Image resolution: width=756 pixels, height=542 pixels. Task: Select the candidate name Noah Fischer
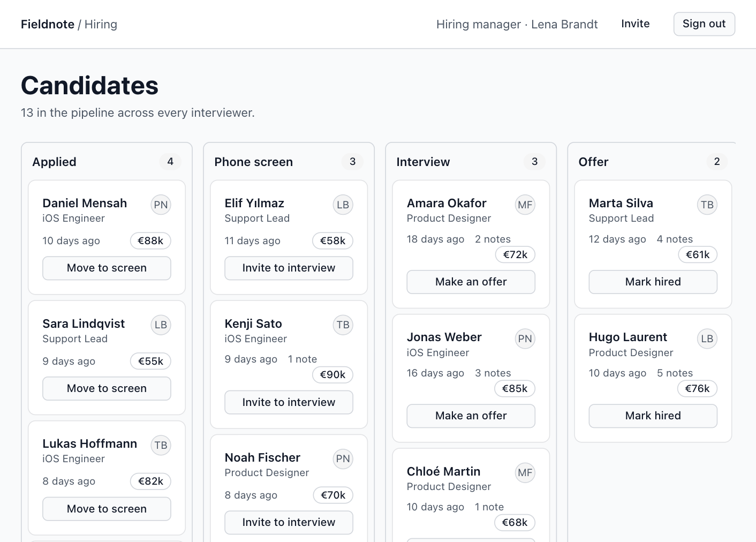262,457
